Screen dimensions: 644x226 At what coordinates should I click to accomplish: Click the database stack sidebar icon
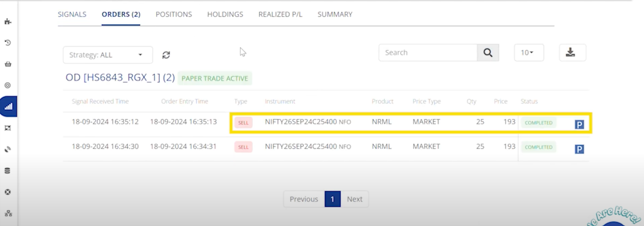pyautogui.click(x=8, y=171)
